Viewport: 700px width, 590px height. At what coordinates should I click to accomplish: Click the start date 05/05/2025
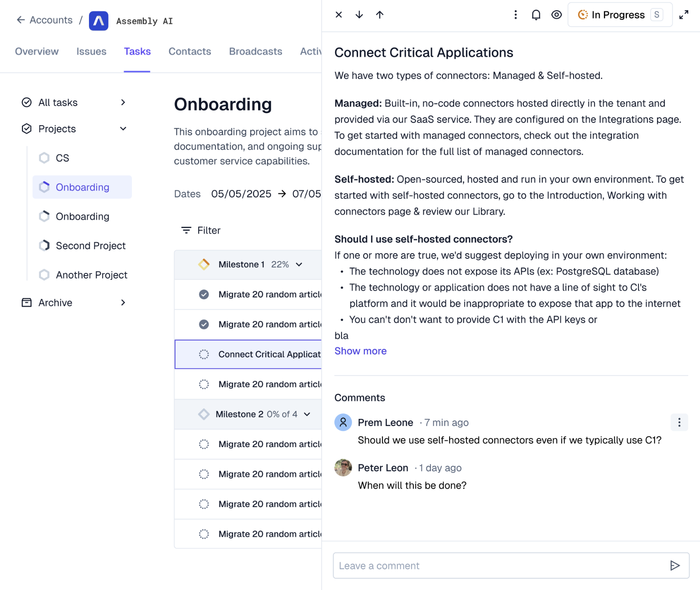pos(241,194)
